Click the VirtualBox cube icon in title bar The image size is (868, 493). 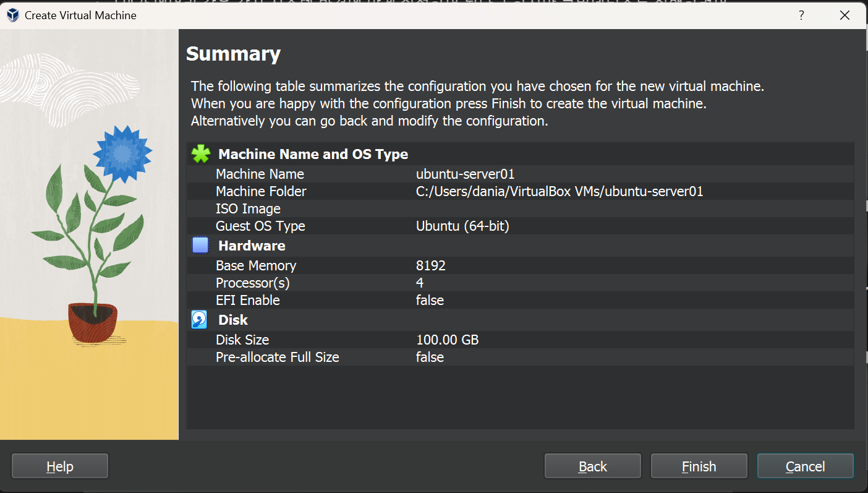coord(13,15)
